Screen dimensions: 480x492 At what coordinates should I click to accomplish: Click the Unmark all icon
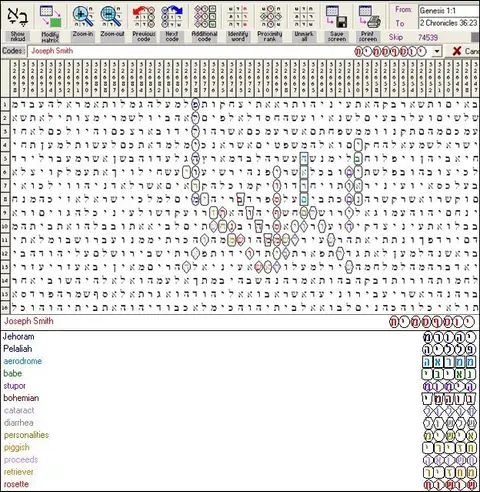[304, 17]
